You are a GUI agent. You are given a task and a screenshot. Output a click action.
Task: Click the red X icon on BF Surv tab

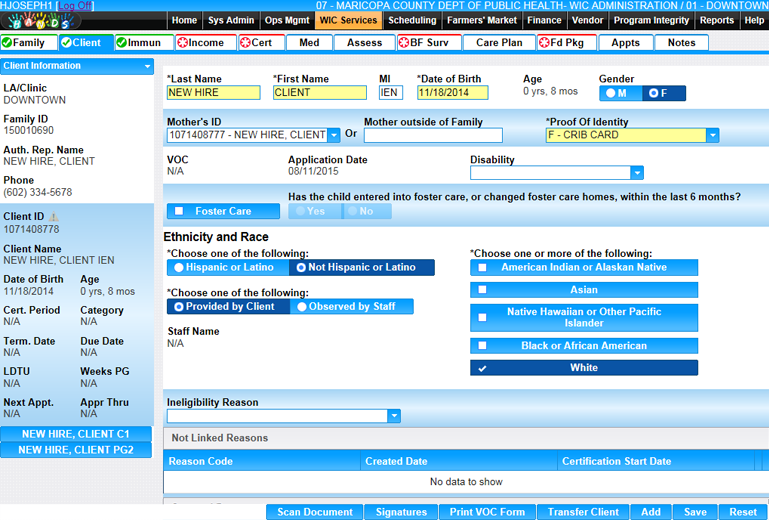[x=404, y=43]
